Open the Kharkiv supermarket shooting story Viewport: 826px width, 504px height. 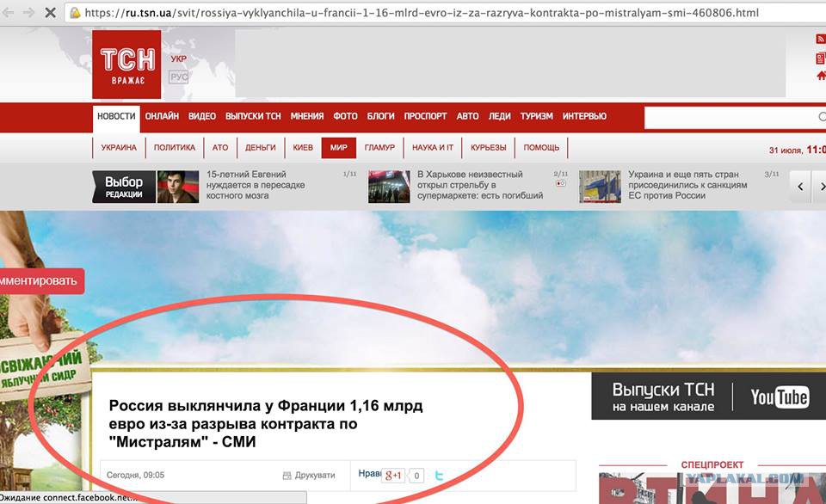point(479,185)
